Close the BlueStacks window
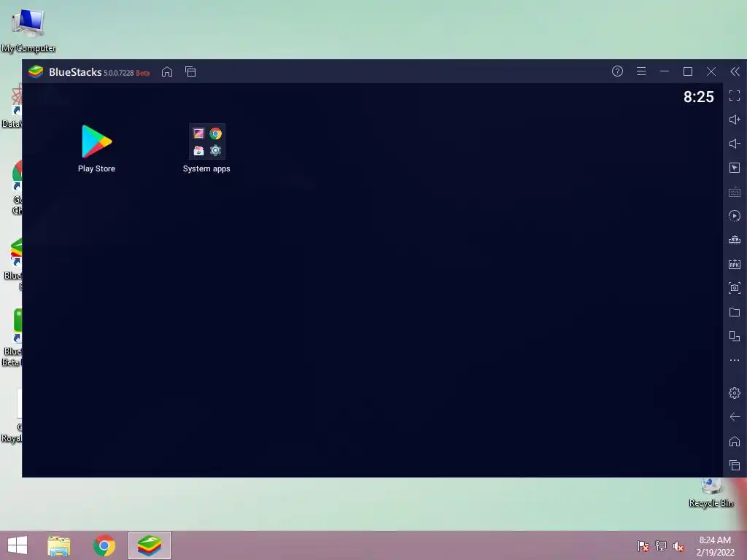This screenshot has width=747, height=560. tap(711, 71)
